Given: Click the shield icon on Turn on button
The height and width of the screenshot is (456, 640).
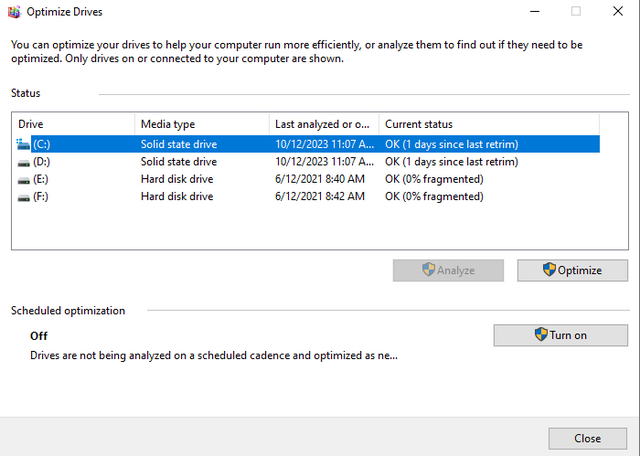Looking at the screenshot, I should [541, 335].
